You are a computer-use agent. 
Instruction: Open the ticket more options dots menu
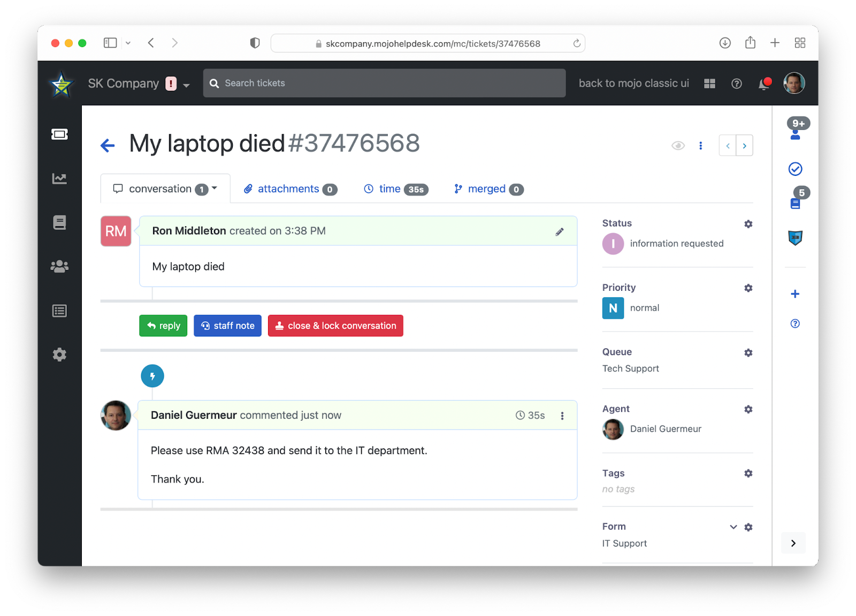701,145
